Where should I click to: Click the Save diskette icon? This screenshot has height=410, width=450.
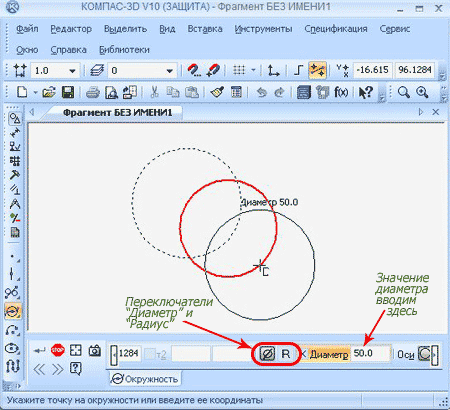(68, 92)
